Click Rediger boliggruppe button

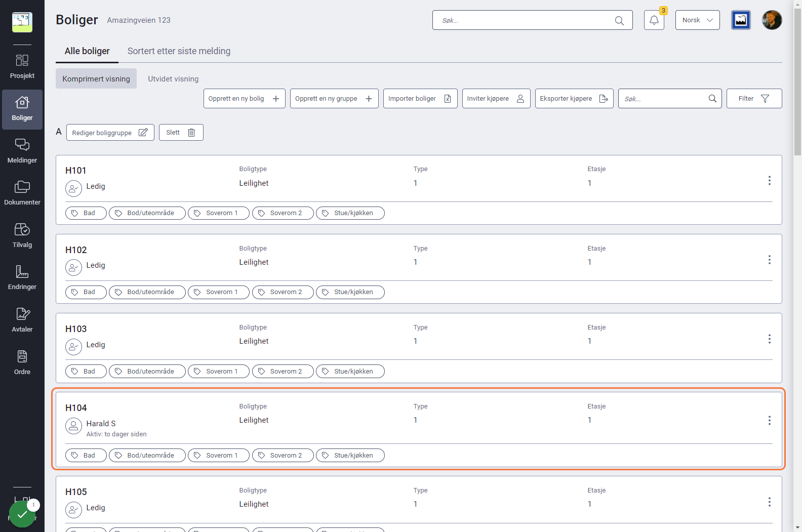(110, 133)
